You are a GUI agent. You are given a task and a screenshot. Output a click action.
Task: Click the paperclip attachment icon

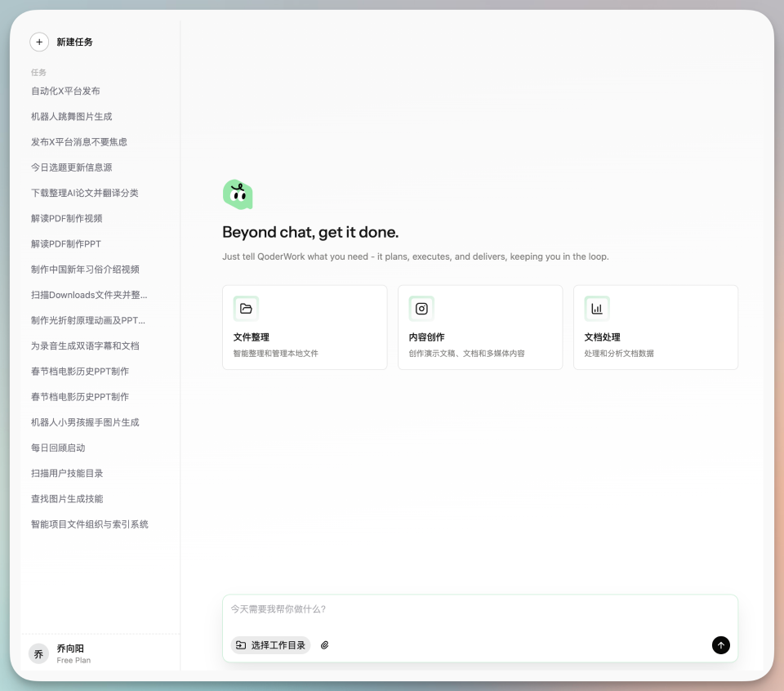(x=324, y=645)
